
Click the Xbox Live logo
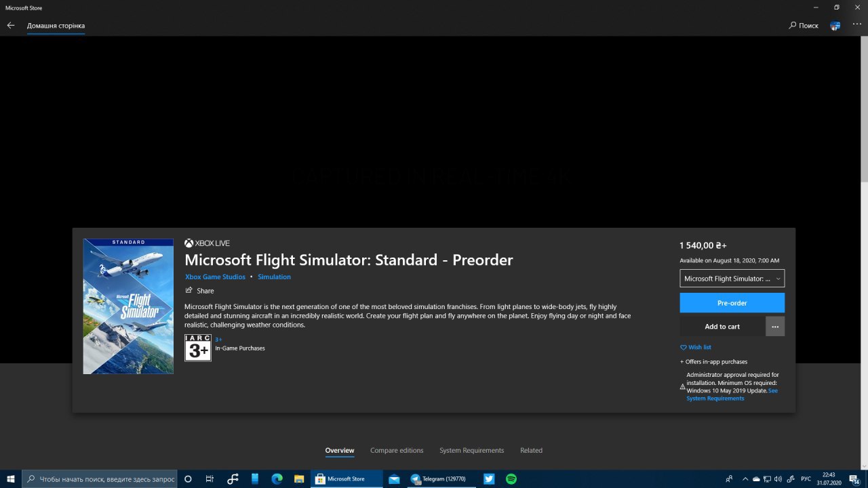pyautogui.click(x=208, y=243)
